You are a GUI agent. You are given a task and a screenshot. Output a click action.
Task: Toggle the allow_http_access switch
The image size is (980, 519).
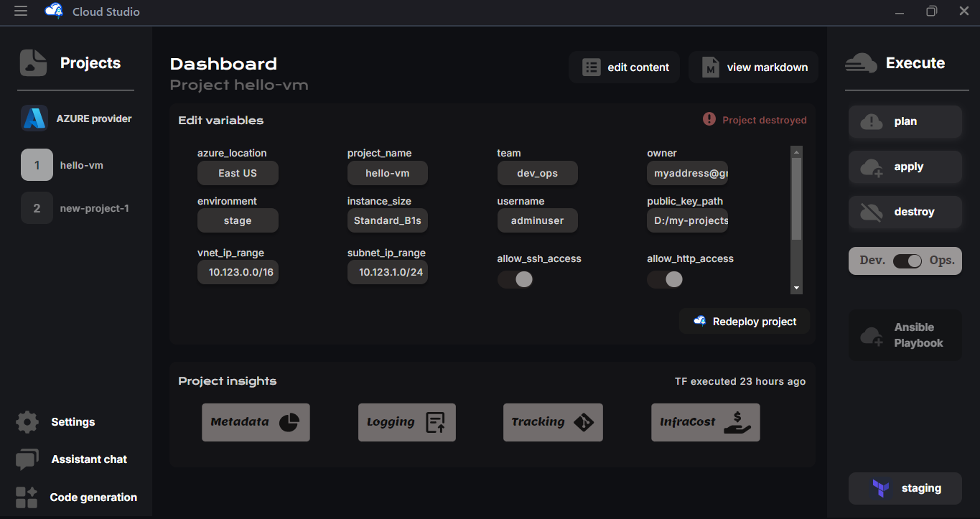click(665, 279)
